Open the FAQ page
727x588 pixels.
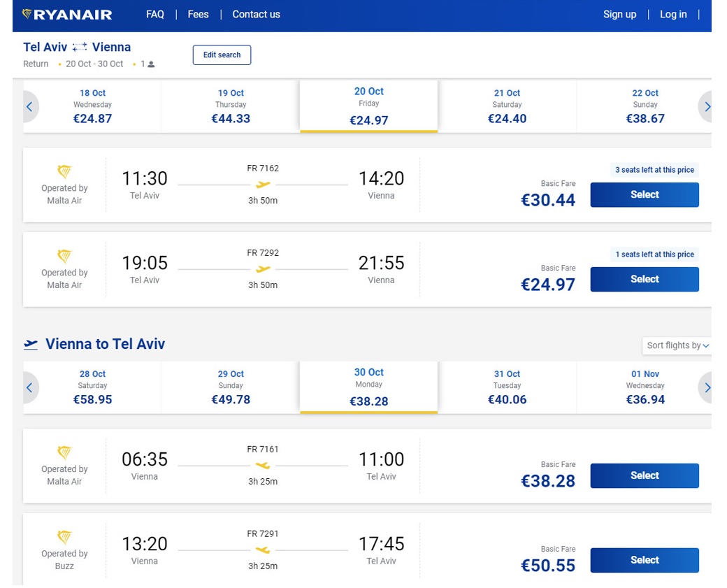(x=155, y=15)
